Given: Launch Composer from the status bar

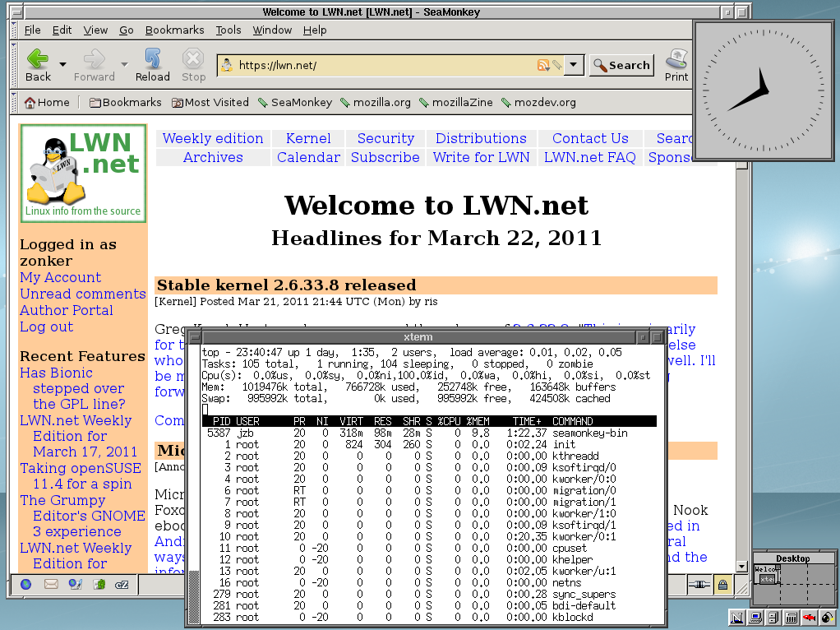Looking at the screenshot, I should (75, 585).
